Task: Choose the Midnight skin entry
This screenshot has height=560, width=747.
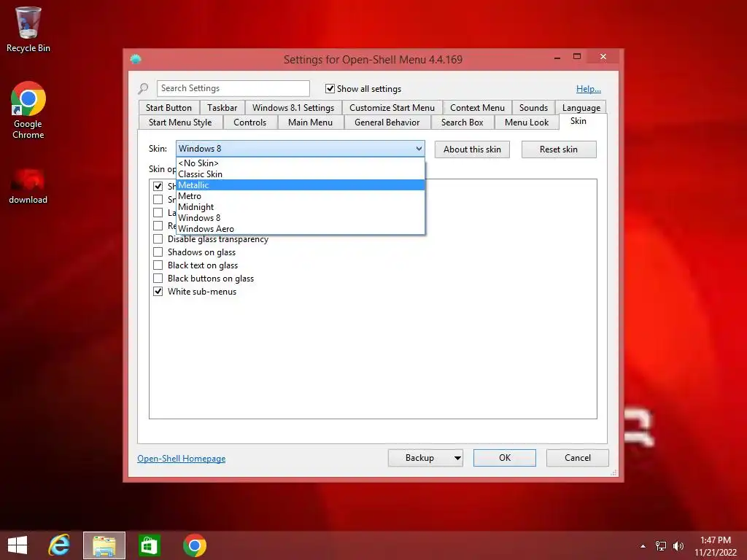Action: coord(300,207)
